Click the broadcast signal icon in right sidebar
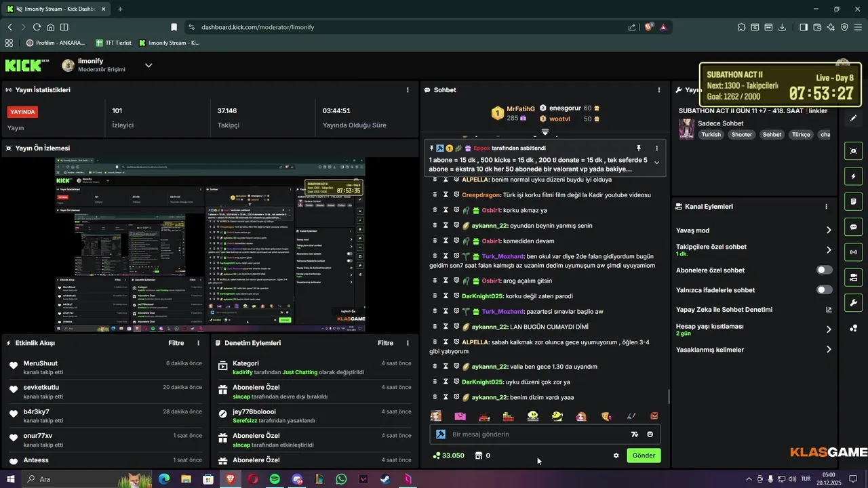 [853, 252]
